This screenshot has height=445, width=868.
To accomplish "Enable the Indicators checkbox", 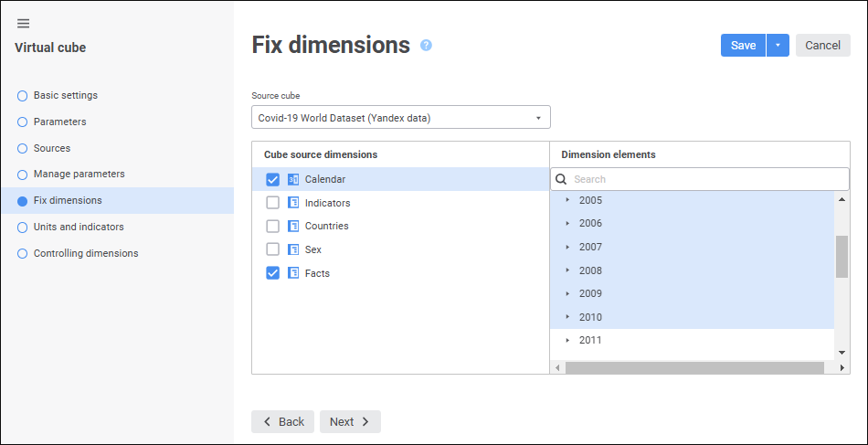I will click(x=272, y=203).
